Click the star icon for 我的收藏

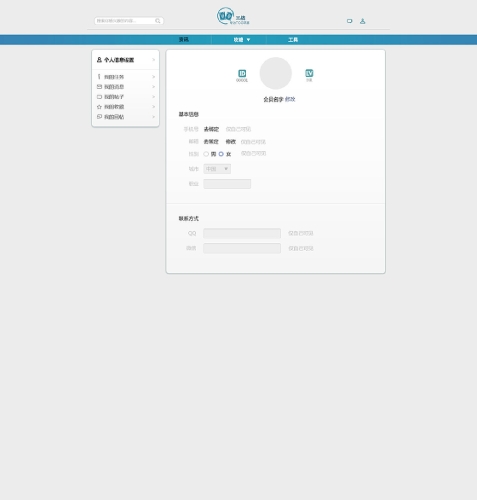tap(99, 107)
